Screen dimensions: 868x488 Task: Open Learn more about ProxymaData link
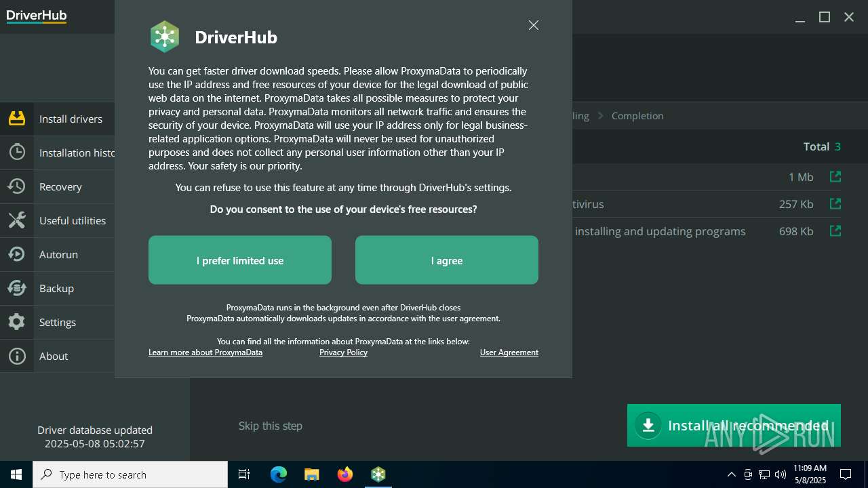(205, 352)
